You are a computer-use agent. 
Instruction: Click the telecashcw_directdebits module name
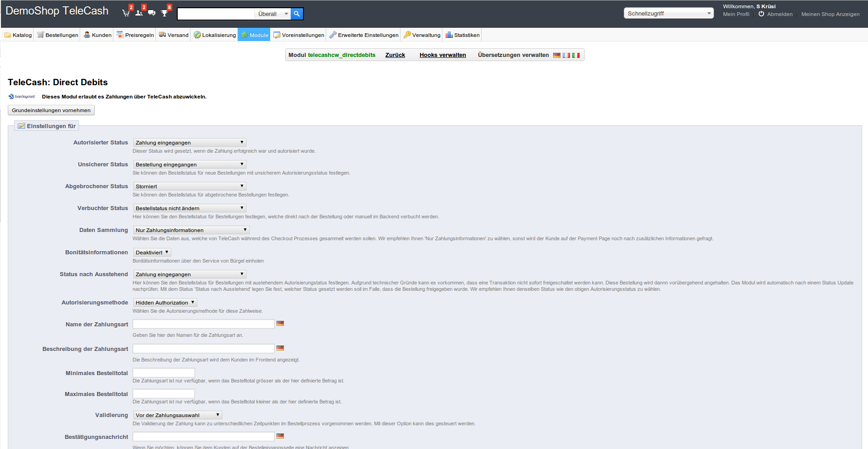pyautogui.click(x=342, y=55)
